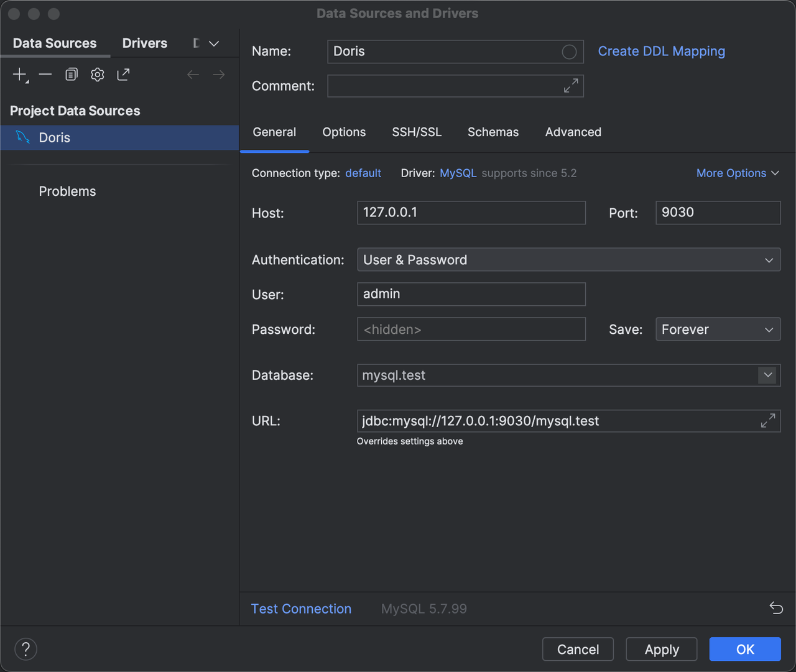Open the Authentication dropdown
Viewport: 796px width, 672px height.
pyautogui.click(x=769, y=259)
